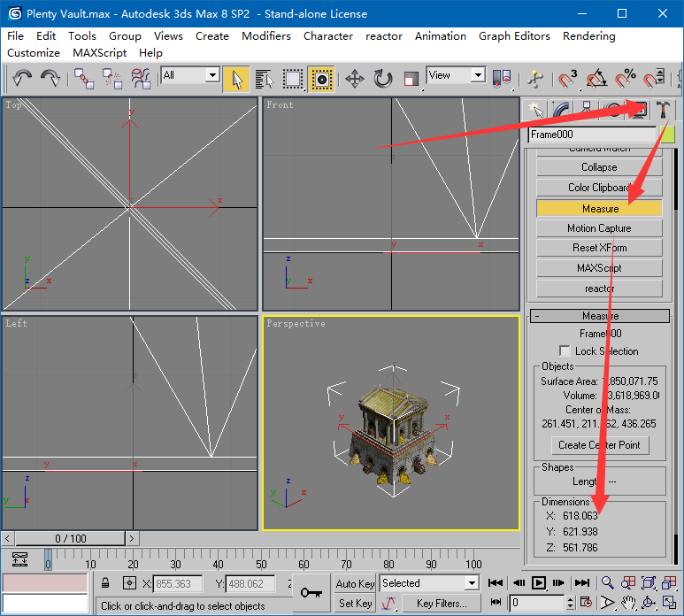Image resolution: width=684 pixels, height=616 pixels.
Task: Click the Redo arrow icon
Action: point(50,79)
